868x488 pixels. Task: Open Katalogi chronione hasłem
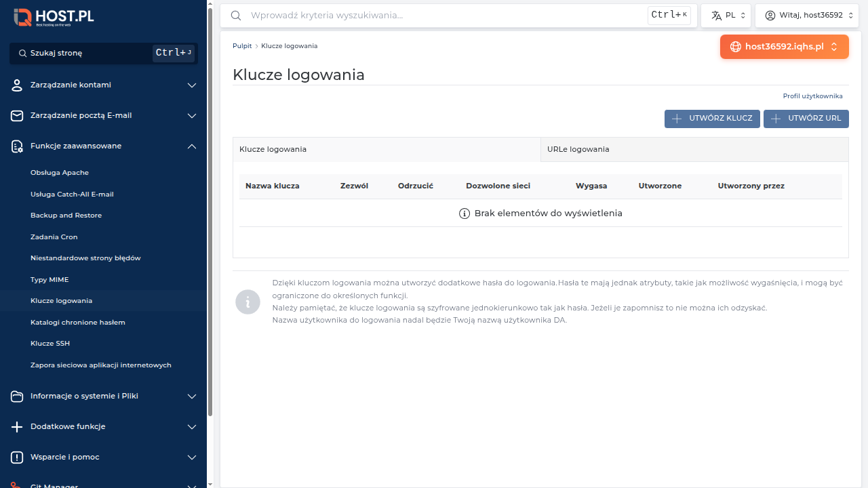pos(78,323)
